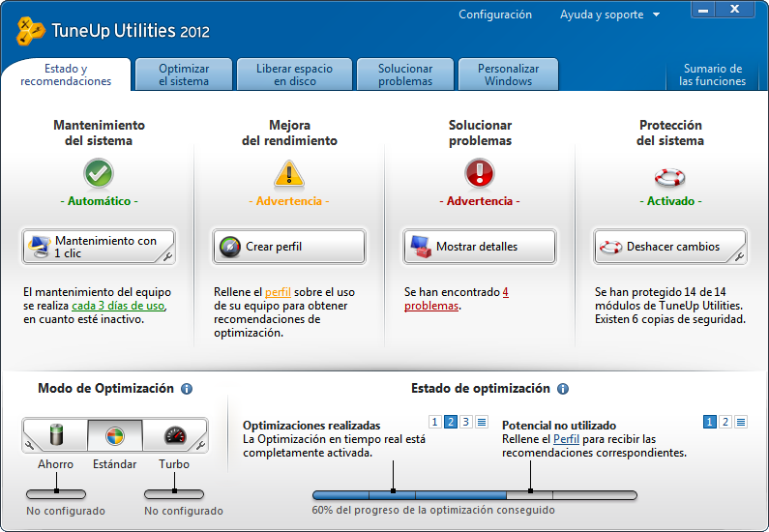The width and height of the screenshot is (769, 532).
Task: Click the '- Automático -' status text
Action: (x=99, y=201)
